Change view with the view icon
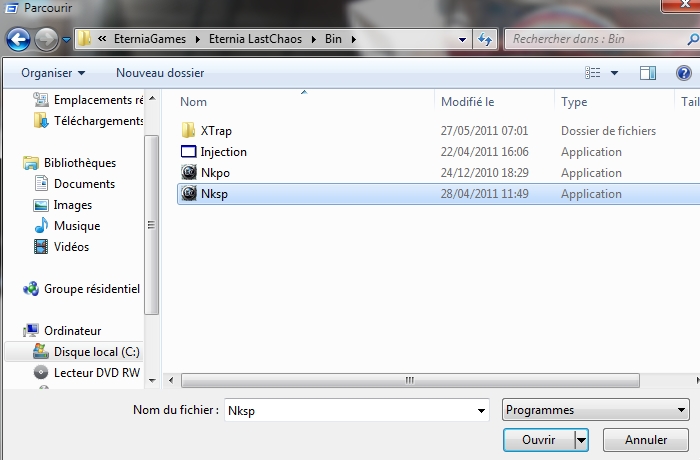 [x=592, y=72]
